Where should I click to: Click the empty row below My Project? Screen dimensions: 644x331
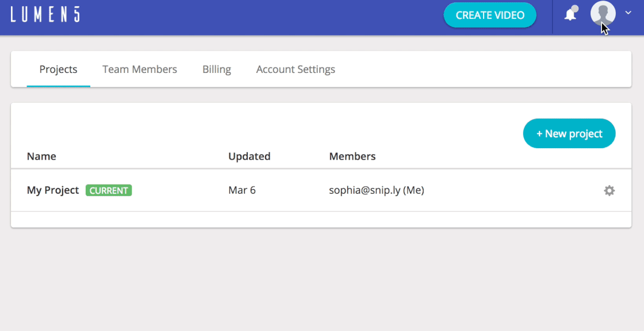[x=321, y=219]
